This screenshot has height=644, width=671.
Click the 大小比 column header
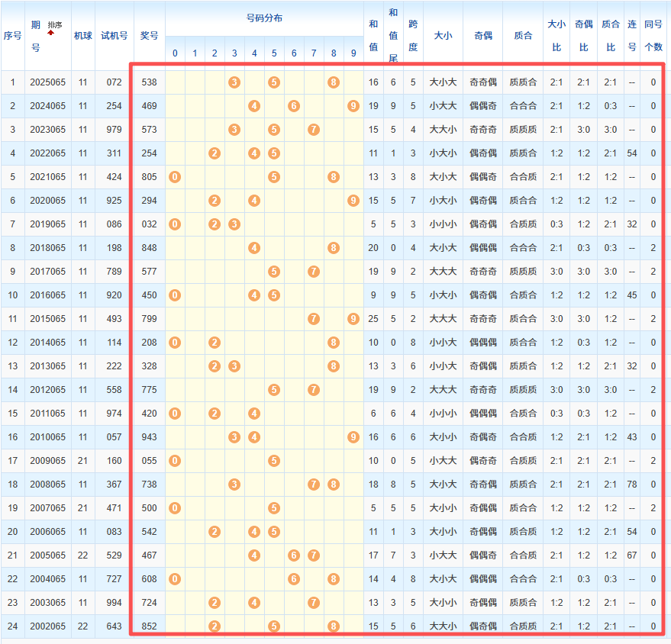click(x=556, y=36)
